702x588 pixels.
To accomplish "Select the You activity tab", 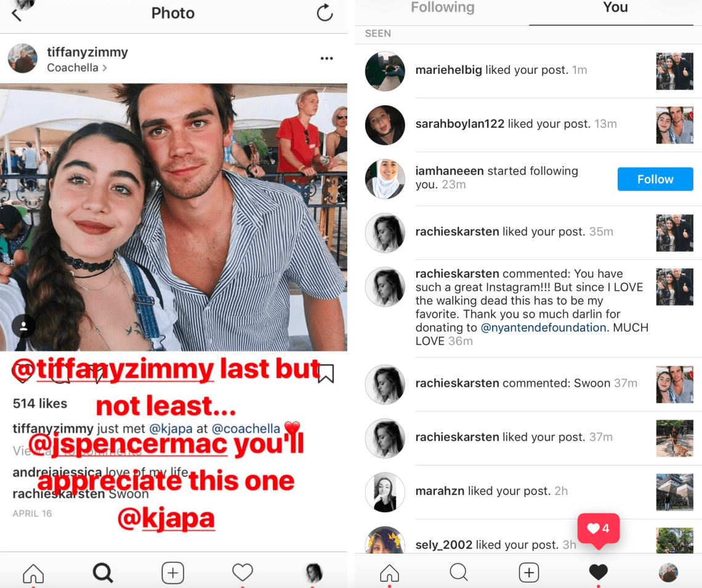I will point(615,8).
